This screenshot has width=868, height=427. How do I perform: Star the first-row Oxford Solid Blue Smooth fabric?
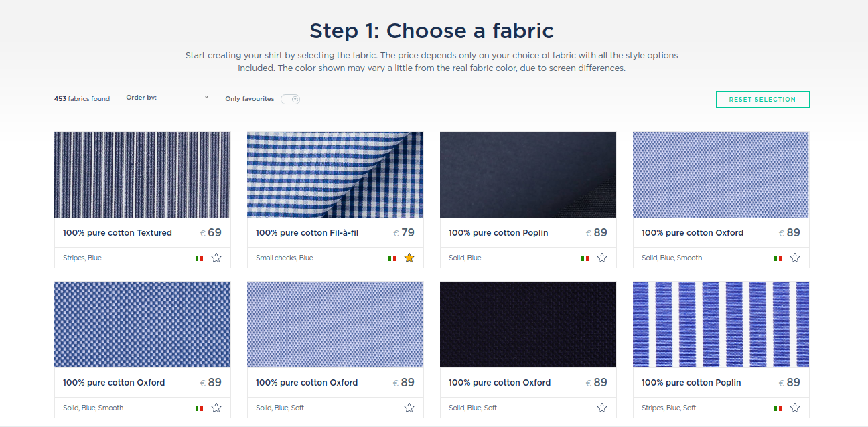click(x=795, y=258)
